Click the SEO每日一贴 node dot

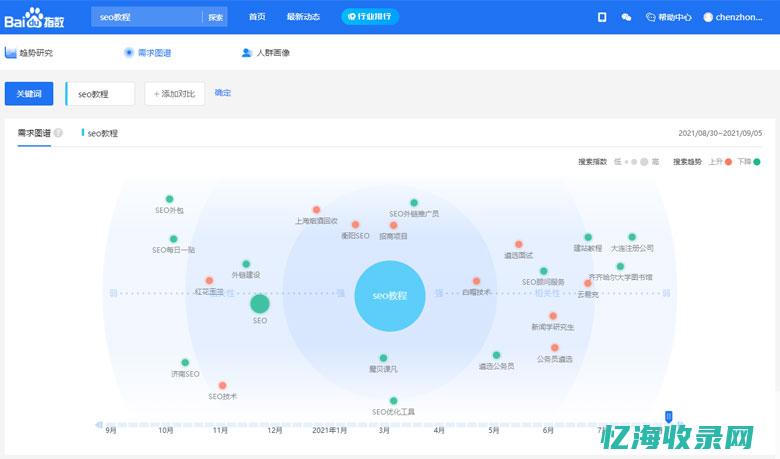[x=173, y=239]
